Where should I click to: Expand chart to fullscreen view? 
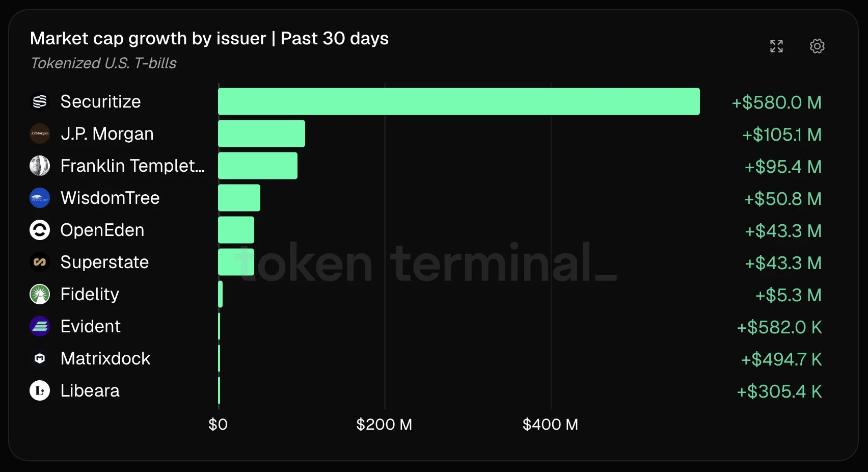tap(776, 46)
